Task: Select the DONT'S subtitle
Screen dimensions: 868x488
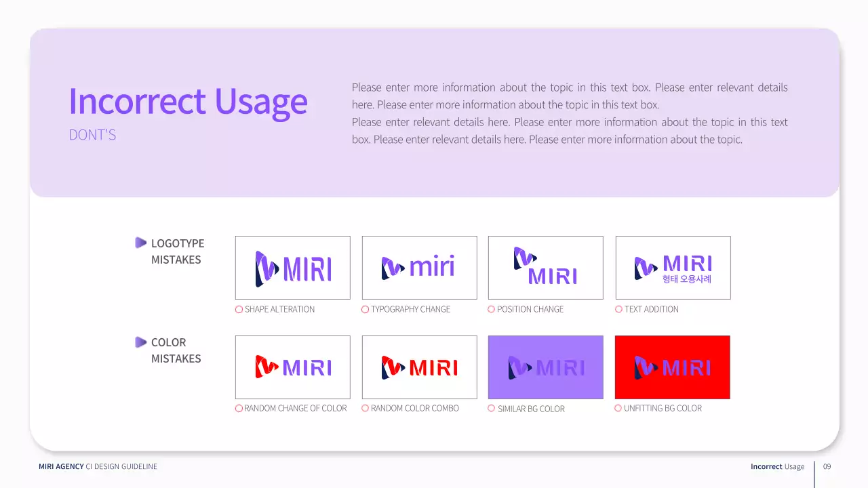Action: click(x=92, y=135)
